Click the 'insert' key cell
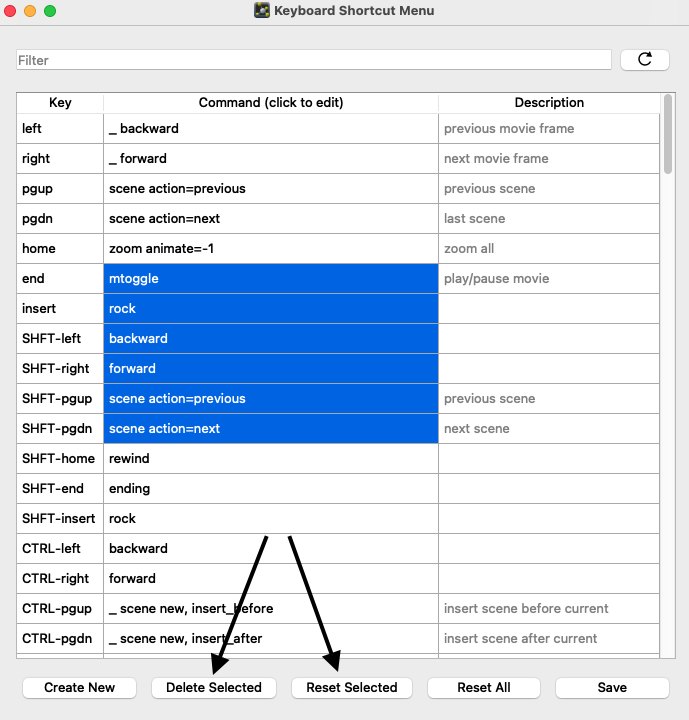This screenshot has width=689, height=720. point(60,309)
